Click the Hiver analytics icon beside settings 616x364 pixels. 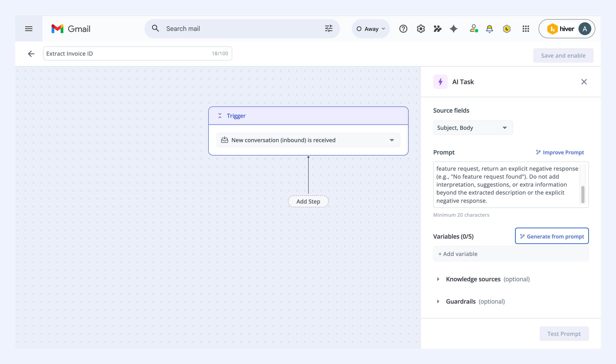point(437,29)
